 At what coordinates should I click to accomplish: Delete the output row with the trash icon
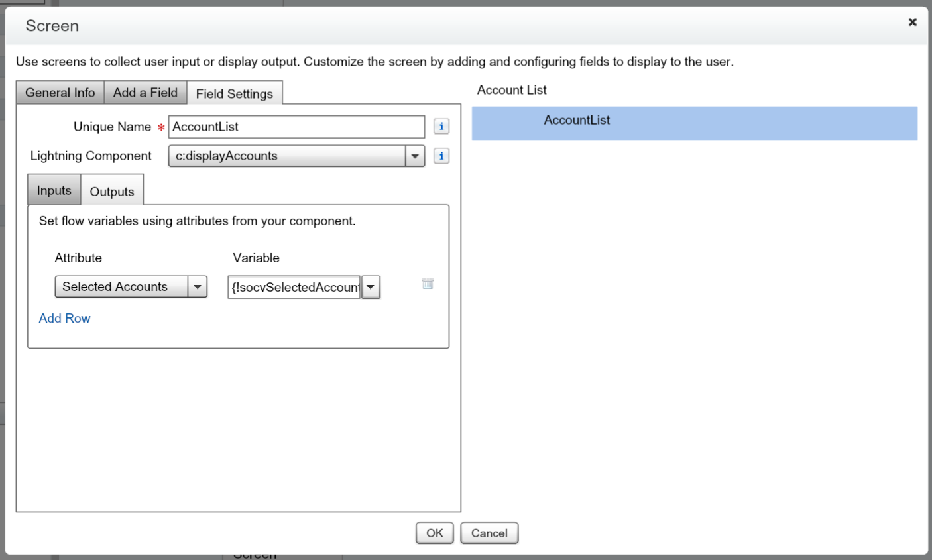[427, 283]
